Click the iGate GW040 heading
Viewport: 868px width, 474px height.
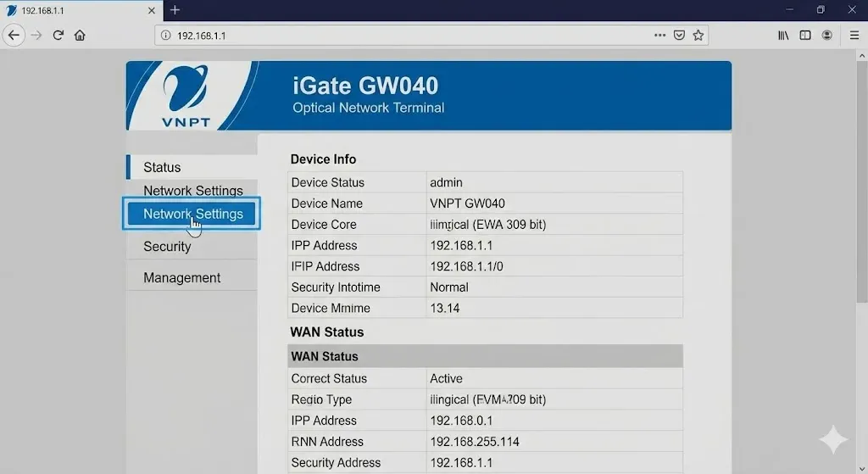click(x=365, y=86)
